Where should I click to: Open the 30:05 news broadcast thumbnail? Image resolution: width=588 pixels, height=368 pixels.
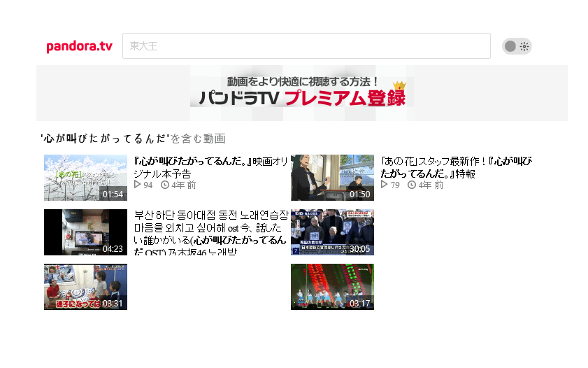click(x=332, y=232)
